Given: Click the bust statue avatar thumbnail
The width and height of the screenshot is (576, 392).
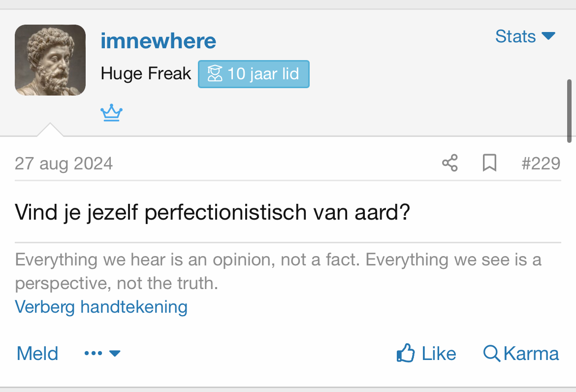Looking at the screenshot, I should click(x=50, y=60).
